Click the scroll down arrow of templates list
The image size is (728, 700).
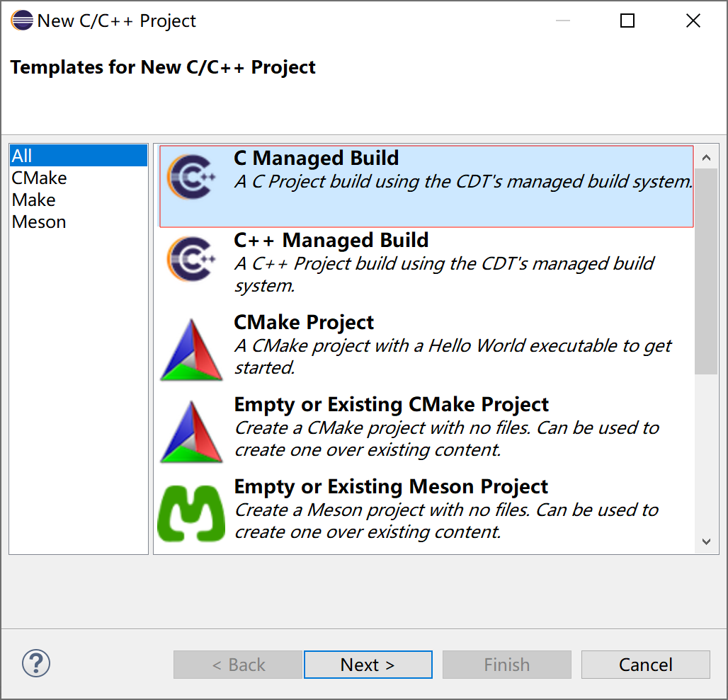[706, 541]
